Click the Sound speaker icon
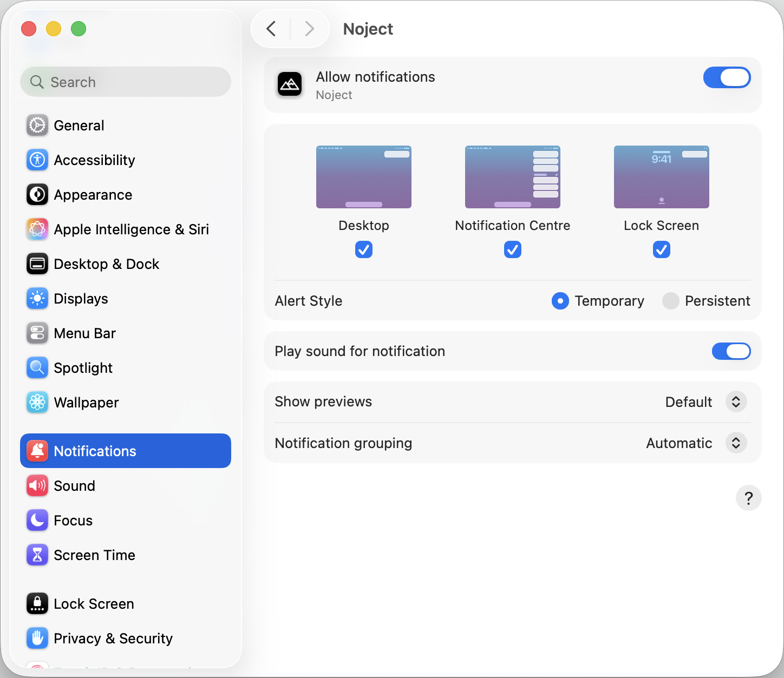This screenshot has height=678, width=784. tap(37, 486)
